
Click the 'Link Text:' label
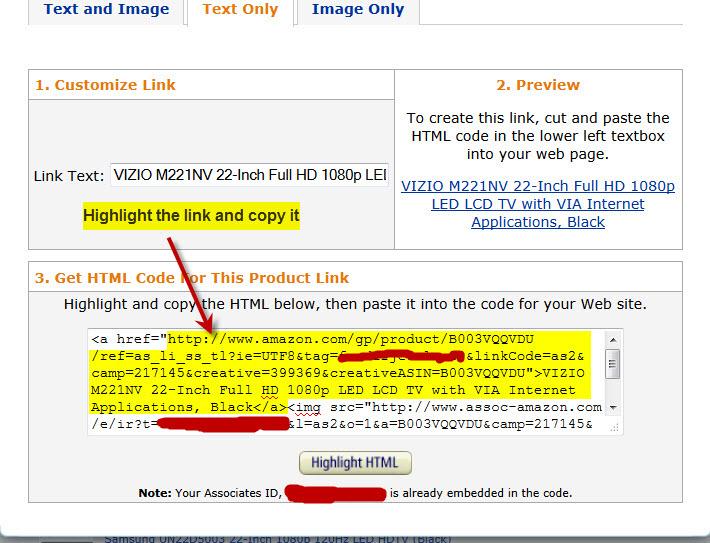click(x=69, y=176)
